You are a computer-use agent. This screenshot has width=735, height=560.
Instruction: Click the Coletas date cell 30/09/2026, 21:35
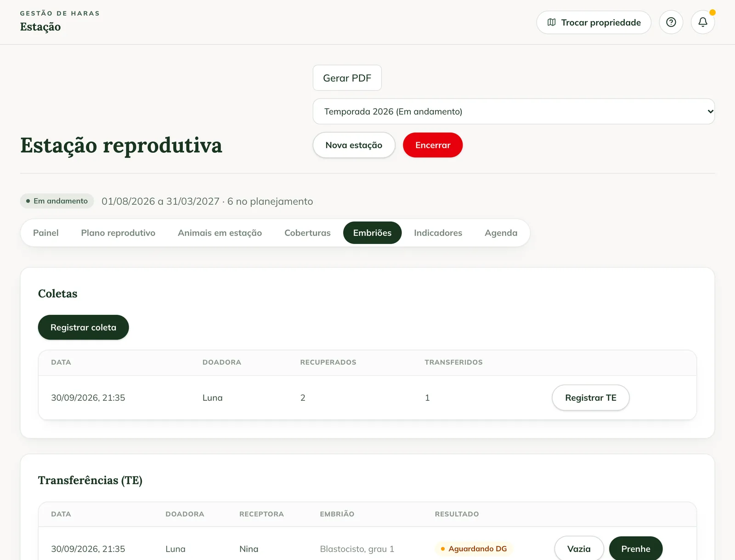click(88, 398)
